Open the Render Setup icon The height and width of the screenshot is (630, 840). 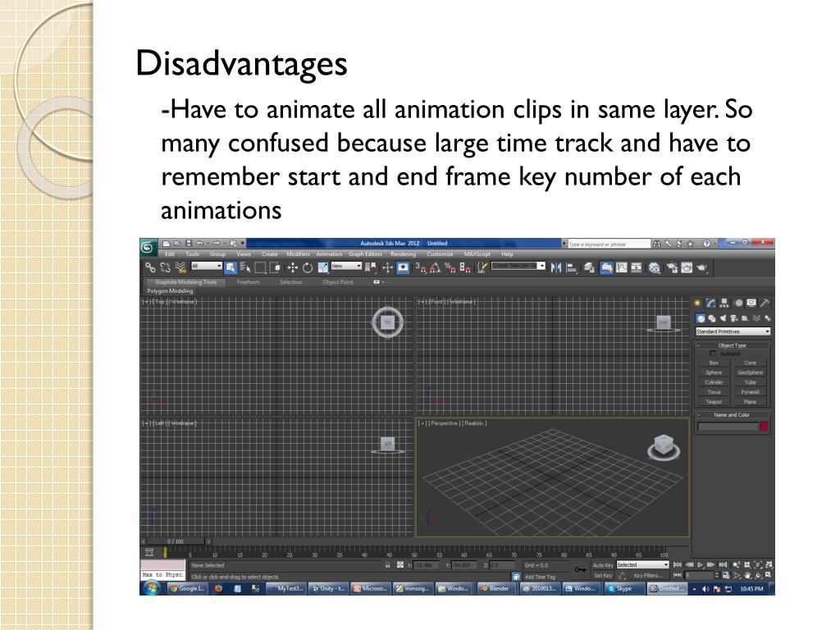point(672,267)
